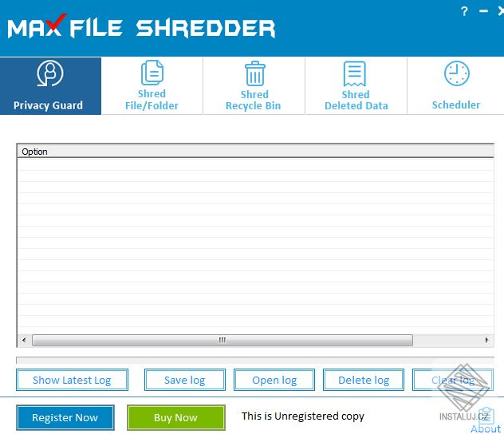Image resolution: width=504 pixels, height=438 pixels.
Task: Click the Max File Shredder logo
Action: click(x=141, y=27)
